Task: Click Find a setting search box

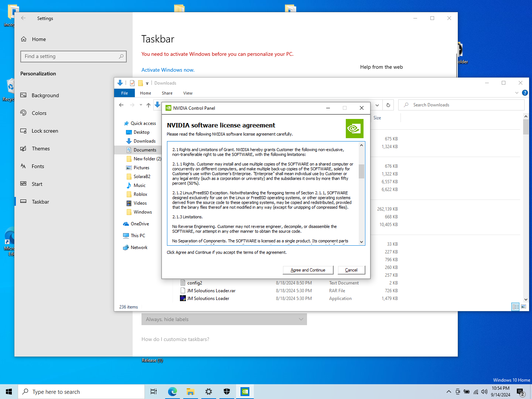Action: click(x=74, y=57)
